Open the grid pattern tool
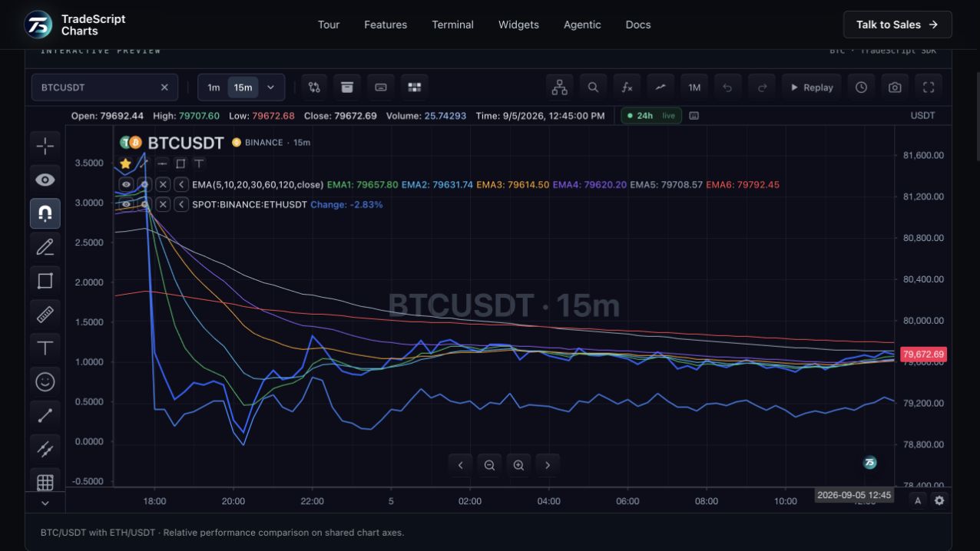980x551 pixels. click(x=45, y=481)
